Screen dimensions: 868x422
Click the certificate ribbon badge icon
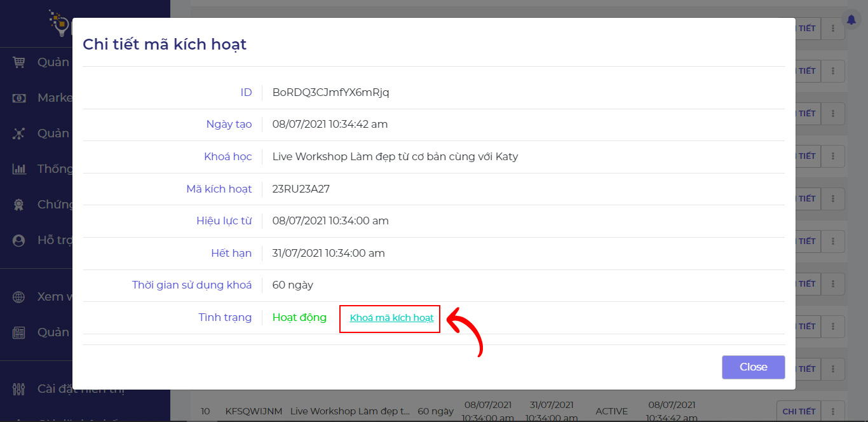(x=19, y=205)
